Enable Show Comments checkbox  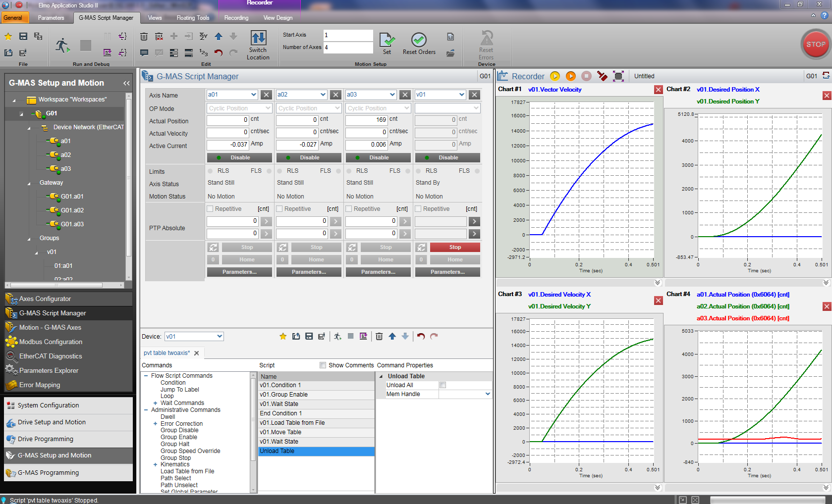[x=323, y=365]
